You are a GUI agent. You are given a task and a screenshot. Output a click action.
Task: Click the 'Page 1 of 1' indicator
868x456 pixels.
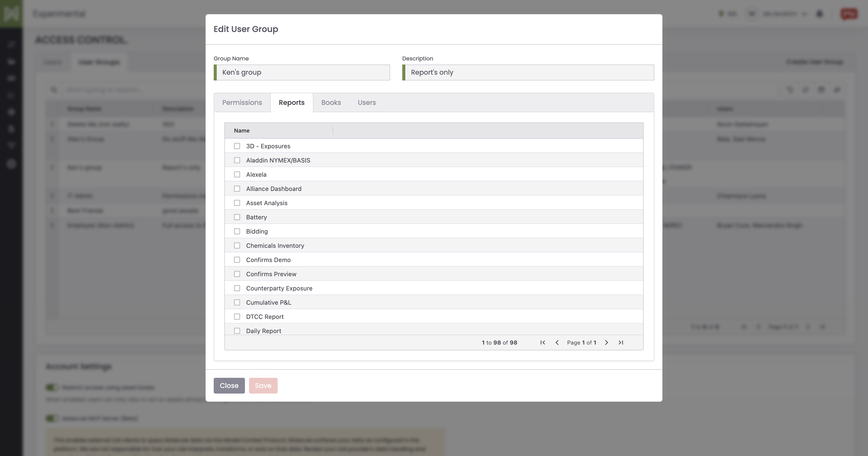582,343
